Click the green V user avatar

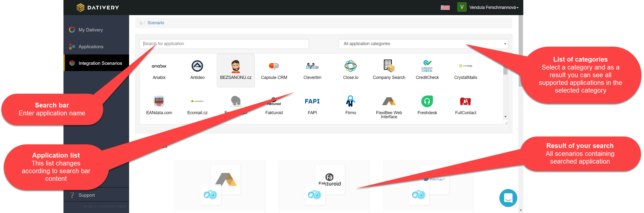click(462, 7)
